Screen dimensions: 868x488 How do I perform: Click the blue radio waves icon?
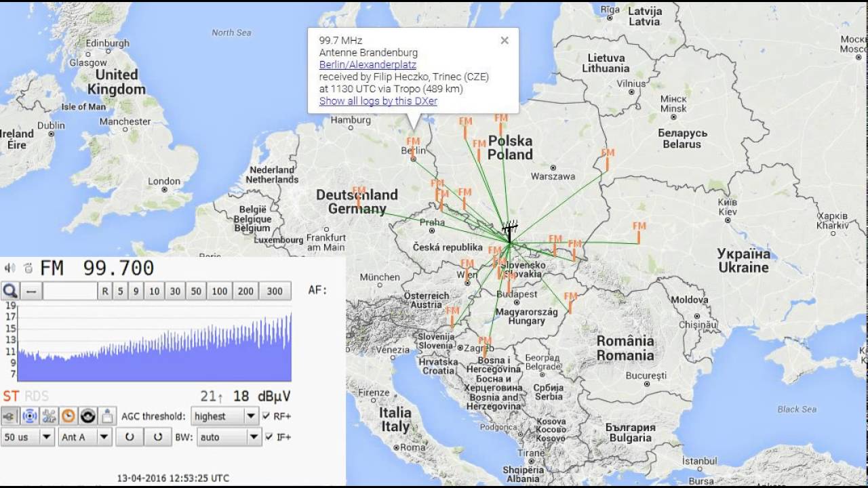pos(29,416)
